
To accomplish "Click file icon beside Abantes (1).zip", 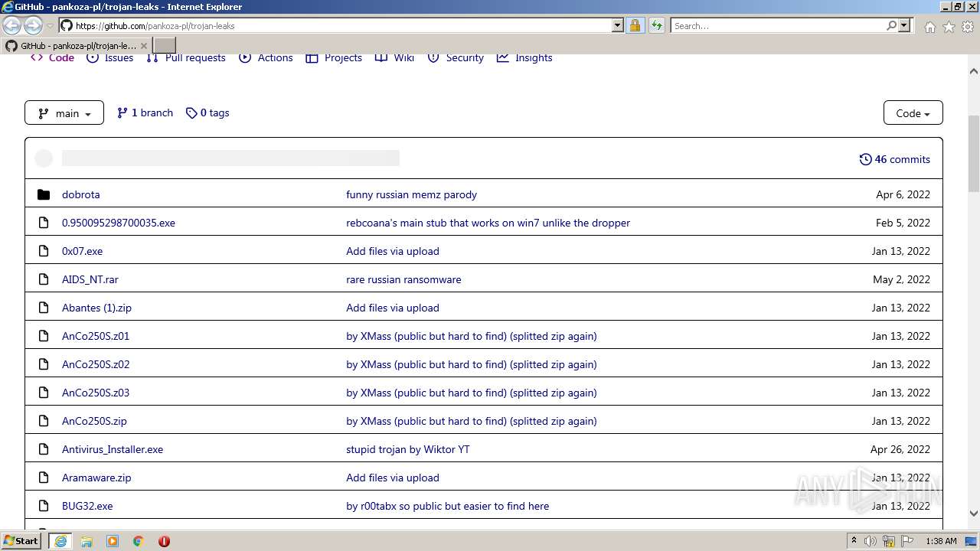I will pos(44,308).
